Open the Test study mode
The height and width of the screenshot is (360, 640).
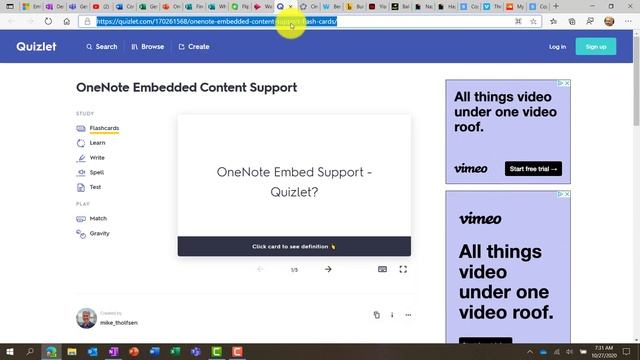[x=95, y=187]
